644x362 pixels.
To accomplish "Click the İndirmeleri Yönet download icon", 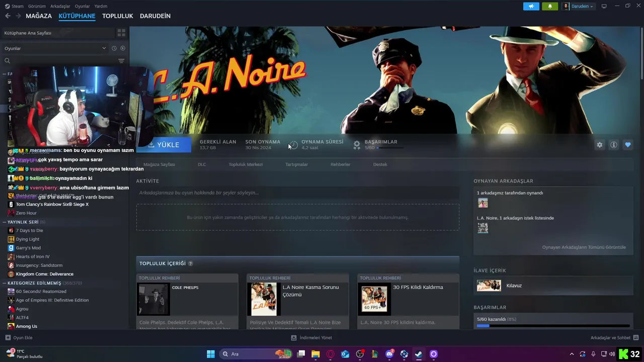I will click(x=294, y=338).
